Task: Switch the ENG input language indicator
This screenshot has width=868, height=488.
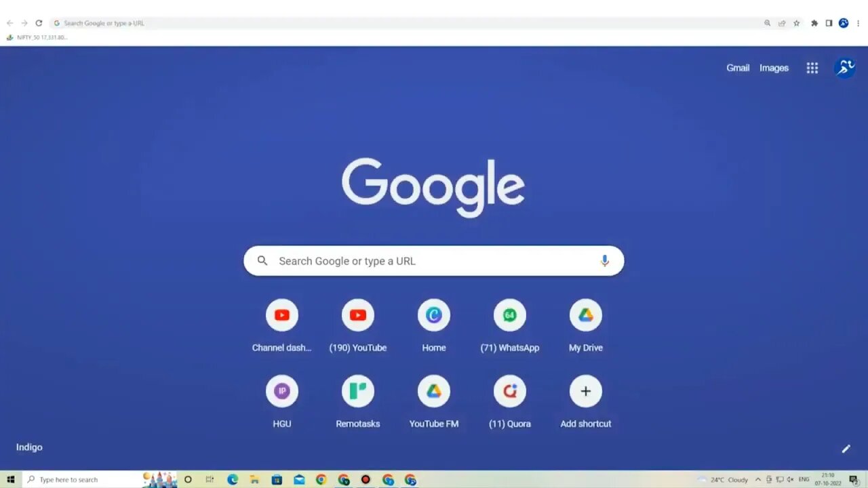Action: (804, 480)
